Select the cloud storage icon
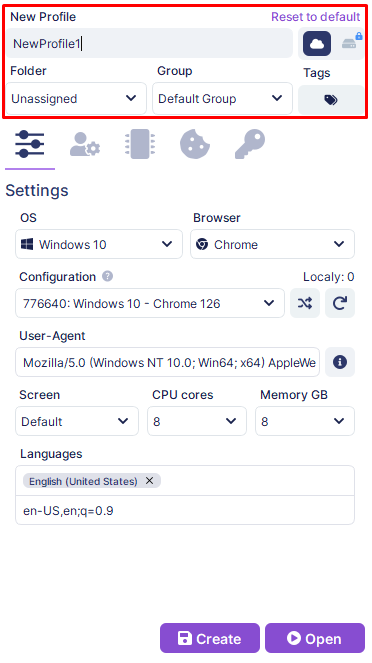 [317, 44]
